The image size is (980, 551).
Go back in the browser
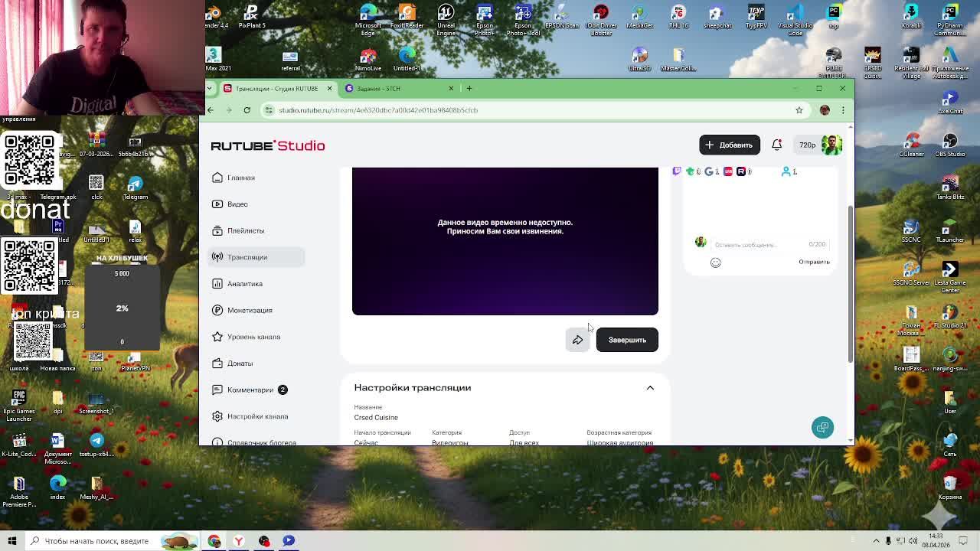tap(211, 110)
